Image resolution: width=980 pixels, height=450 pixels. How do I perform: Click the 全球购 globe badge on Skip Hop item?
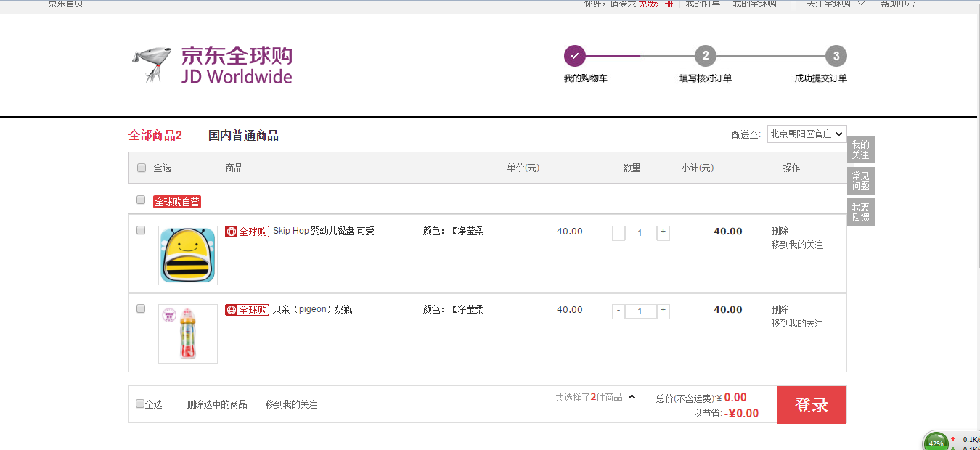[247, 232]
